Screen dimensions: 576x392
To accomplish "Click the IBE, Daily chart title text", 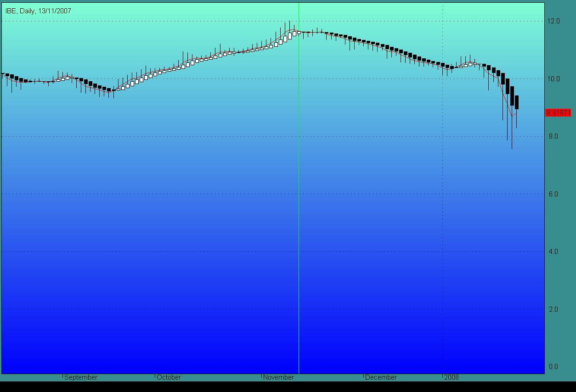I will pyautogui.click(x=38, y=11).
